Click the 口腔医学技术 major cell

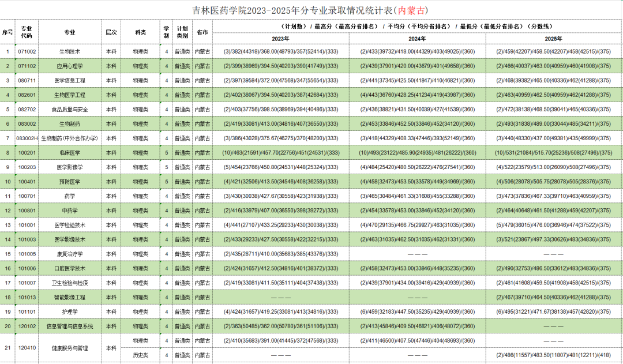pos(70,268)
